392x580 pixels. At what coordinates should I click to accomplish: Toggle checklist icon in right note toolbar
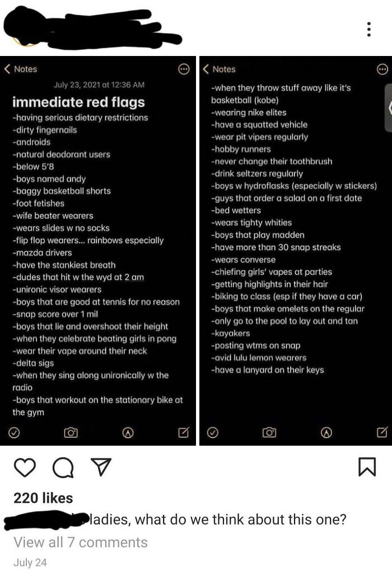pos(213,433)
